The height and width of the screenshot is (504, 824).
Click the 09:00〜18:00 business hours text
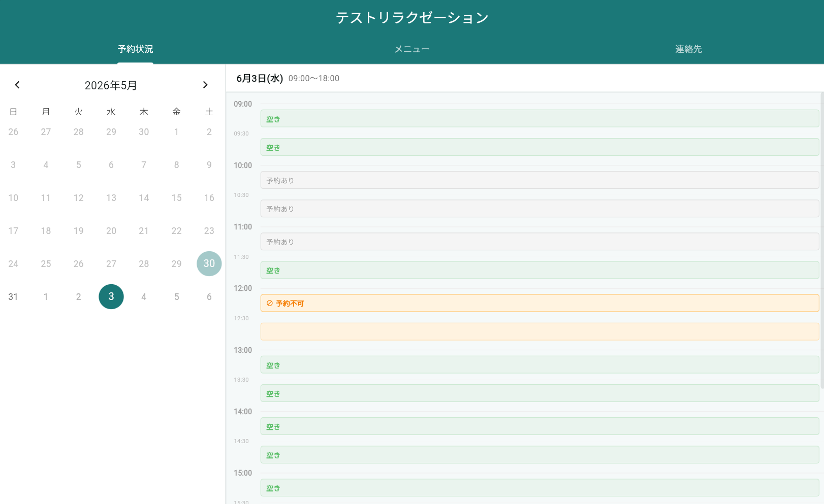[314, 79]
